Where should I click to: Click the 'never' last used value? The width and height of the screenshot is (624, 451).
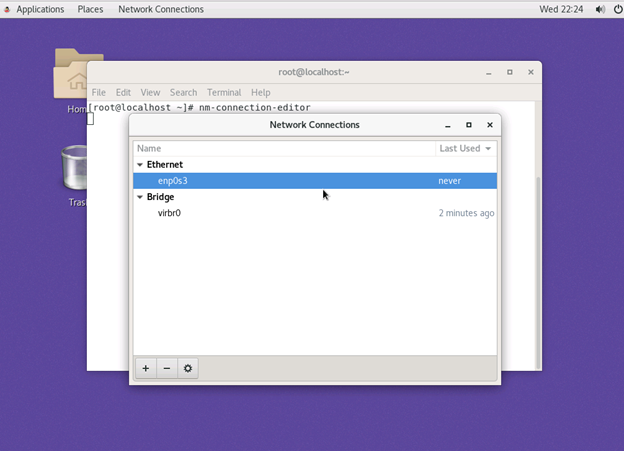click(449, 181)
